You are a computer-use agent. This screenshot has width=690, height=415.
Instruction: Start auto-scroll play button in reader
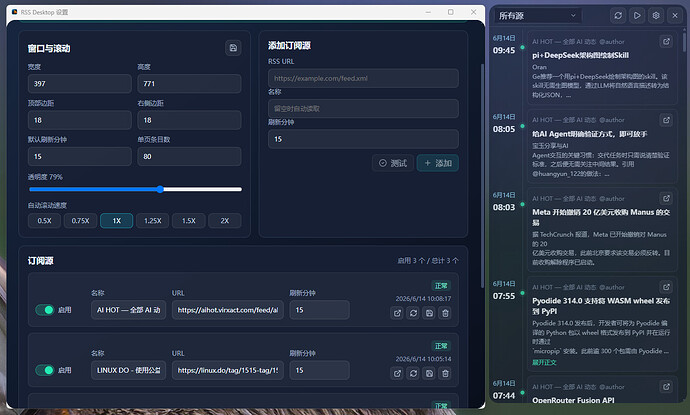pos(637,16)
